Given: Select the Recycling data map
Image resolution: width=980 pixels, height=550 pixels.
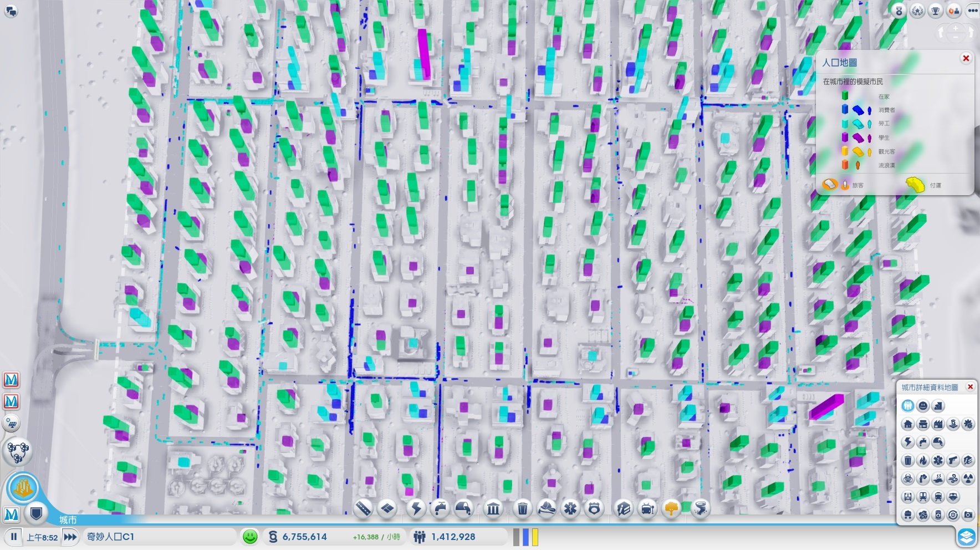Looking at the screenshot, I should [953, 515].
